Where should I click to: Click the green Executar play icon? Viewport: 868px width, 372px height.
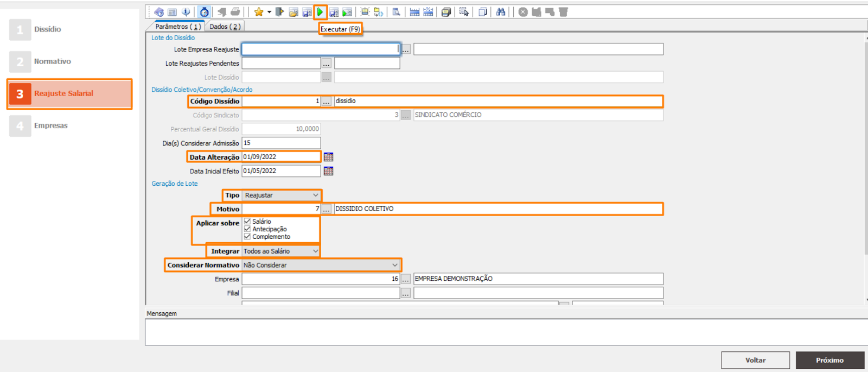point(320,12)
